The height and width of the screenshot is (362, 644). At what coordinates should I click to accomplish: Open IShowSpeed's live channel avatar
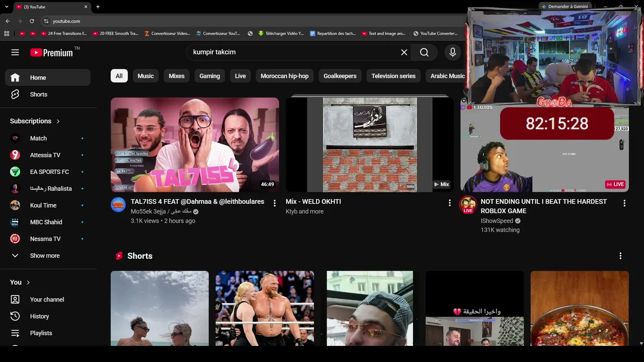point(468,205)
